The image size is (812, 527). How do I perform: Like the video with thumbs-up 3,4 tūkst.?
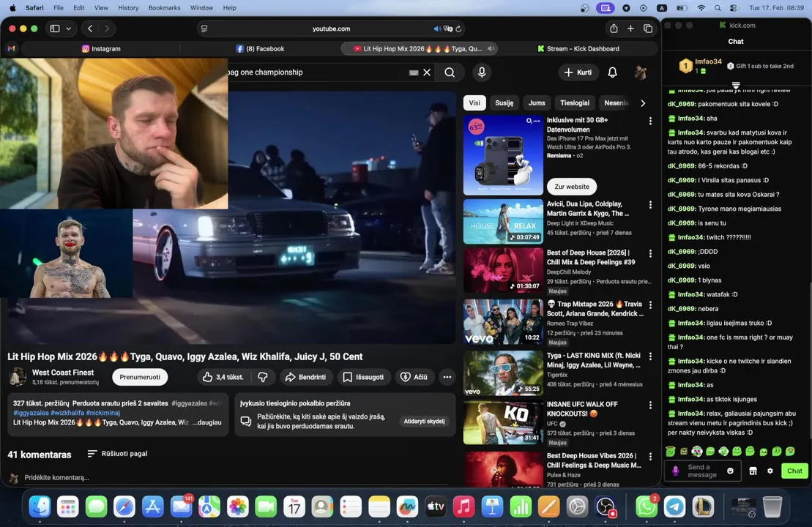[x=223, y=377]
